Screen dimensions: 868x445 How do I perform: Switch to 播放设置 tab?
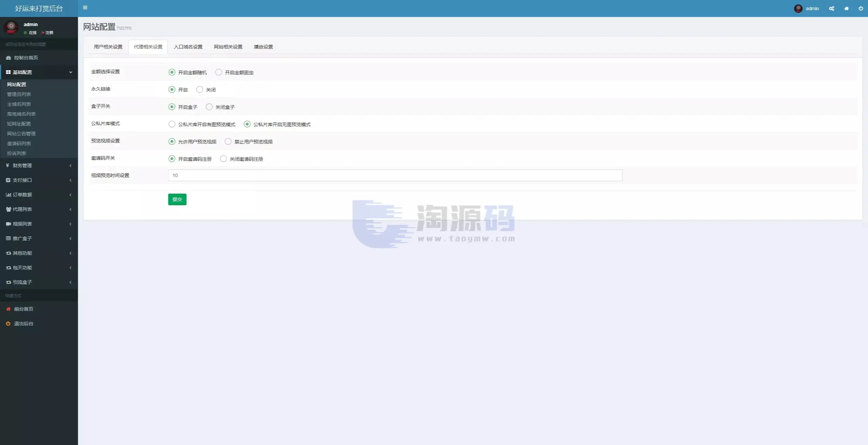[263, 47]
